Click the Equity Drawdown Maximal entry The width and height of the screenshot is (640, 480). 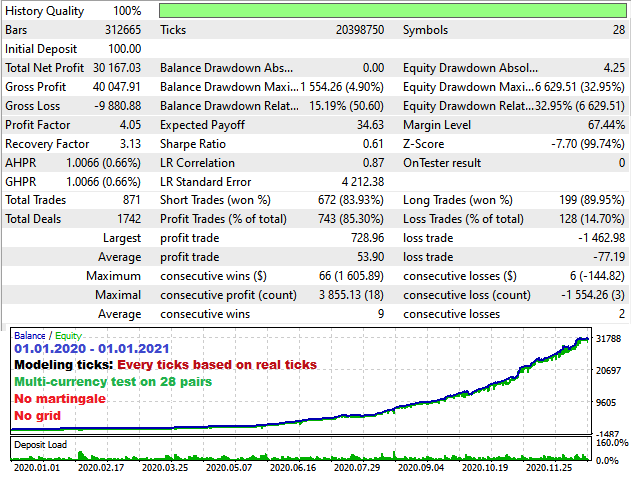coord(513,87)
